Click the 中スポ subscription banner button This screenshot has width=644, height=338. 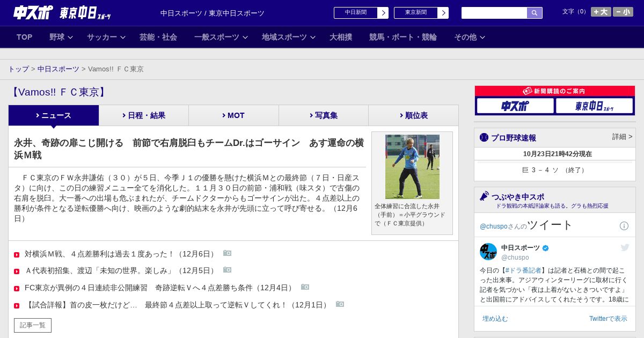click(515, 106)
